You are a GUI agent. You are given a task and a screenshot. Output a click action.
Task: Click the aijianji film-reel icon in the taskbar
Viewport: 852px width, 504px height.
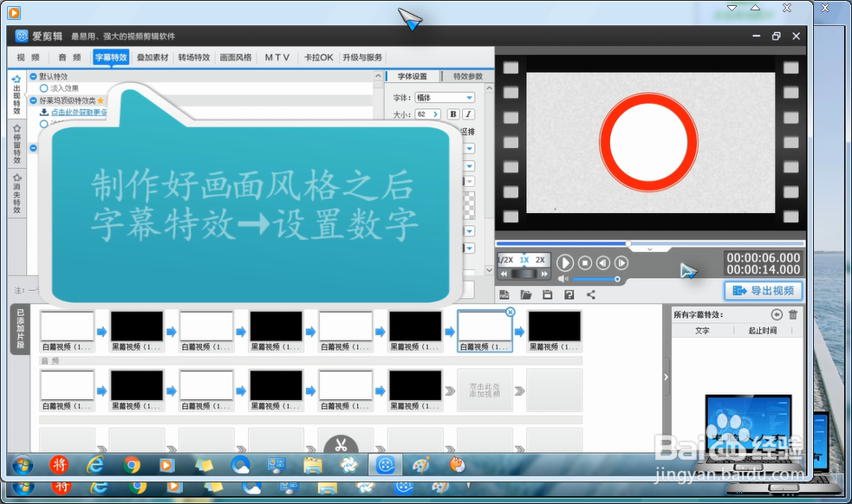coord(385,465)
